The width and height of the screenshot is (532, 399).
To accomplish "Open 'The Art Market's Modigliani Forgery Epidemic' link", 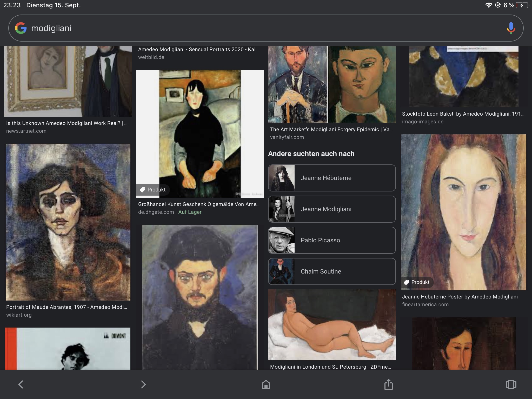I will [x=331, y=129].
